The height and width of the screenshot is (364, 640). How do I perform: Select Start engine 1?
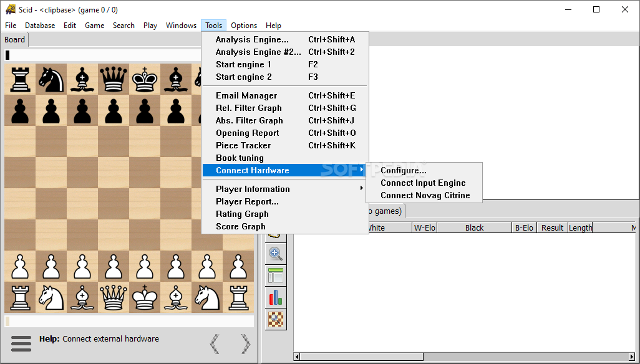pyautogui.click(x=285, y=64)
